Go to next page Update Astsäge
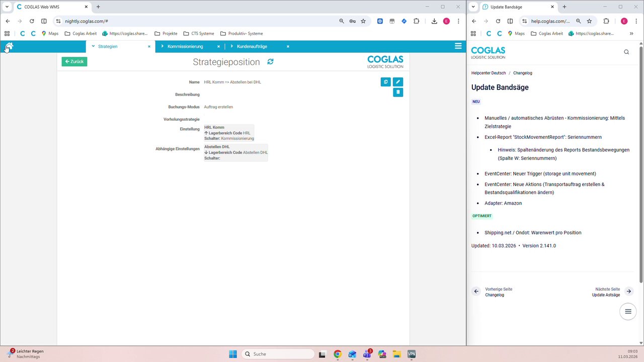644x362 pixels. [x=612, y=292]
